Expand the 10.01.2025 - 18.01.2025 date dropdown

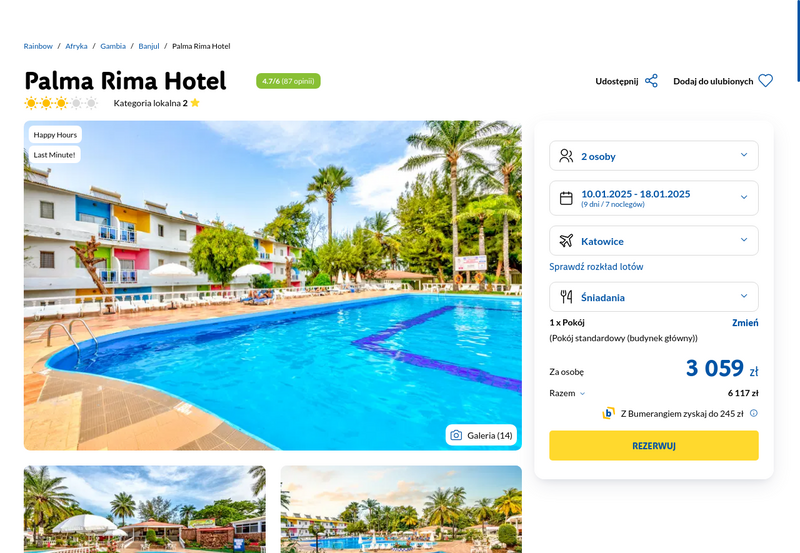pyautogui.click(x=654, y=198)
